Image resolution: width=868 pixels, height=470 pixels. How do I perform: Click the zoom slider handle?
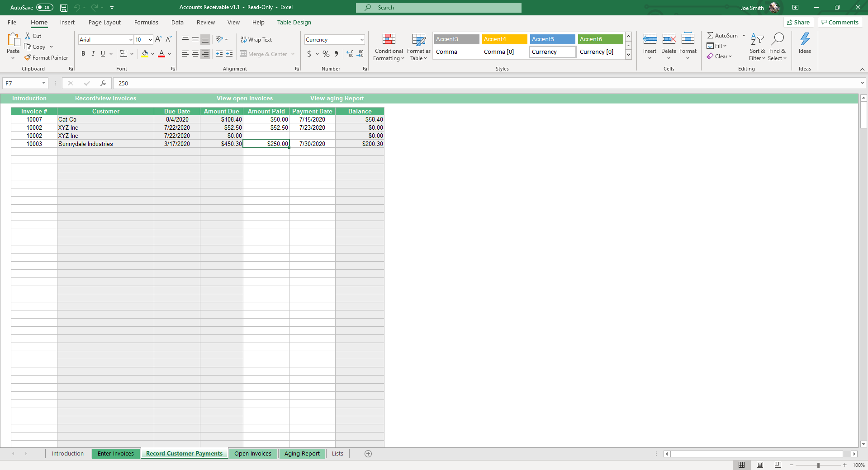coord(818,465)
